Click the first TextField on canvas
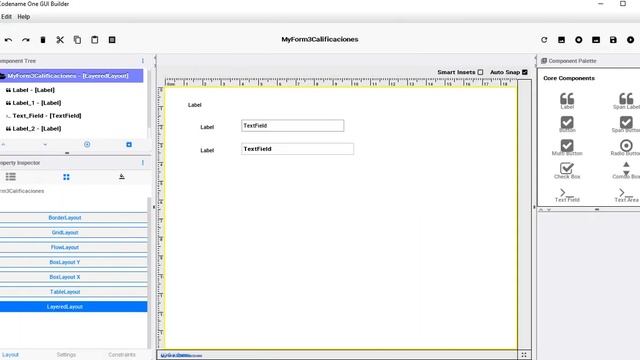 click(x=293, y=126)
